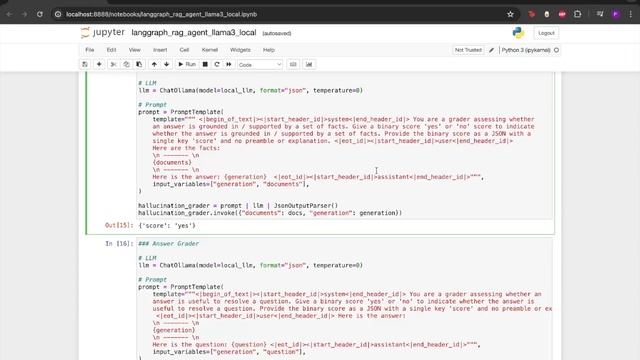
Task: Click the browser address bar URL
Action: point(162,14)
